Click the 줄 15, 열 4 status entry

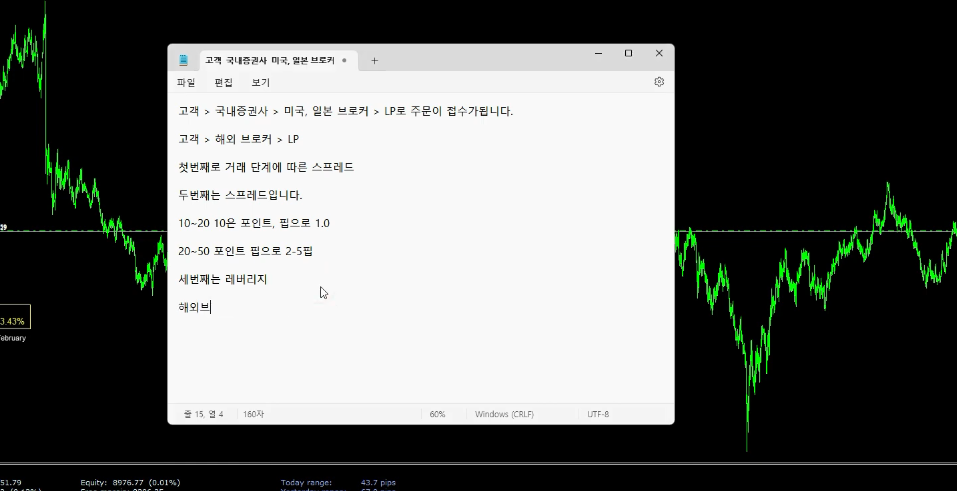pyautogui.click(x=203, y=414)
